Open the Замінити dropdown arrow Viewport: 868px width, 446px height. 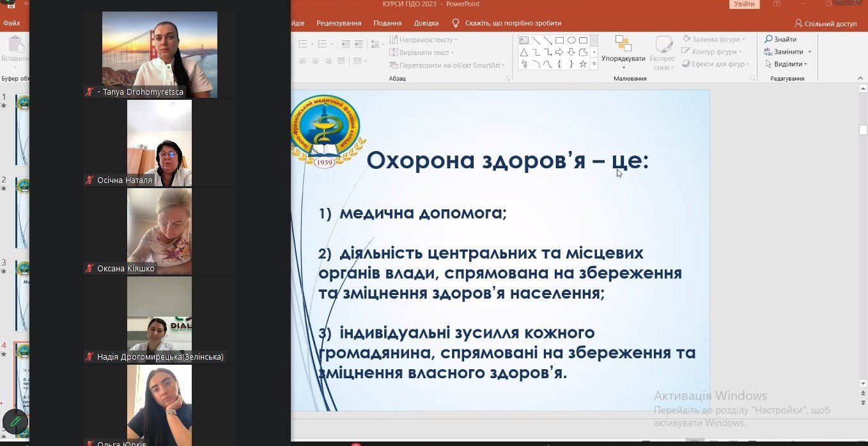809,52
